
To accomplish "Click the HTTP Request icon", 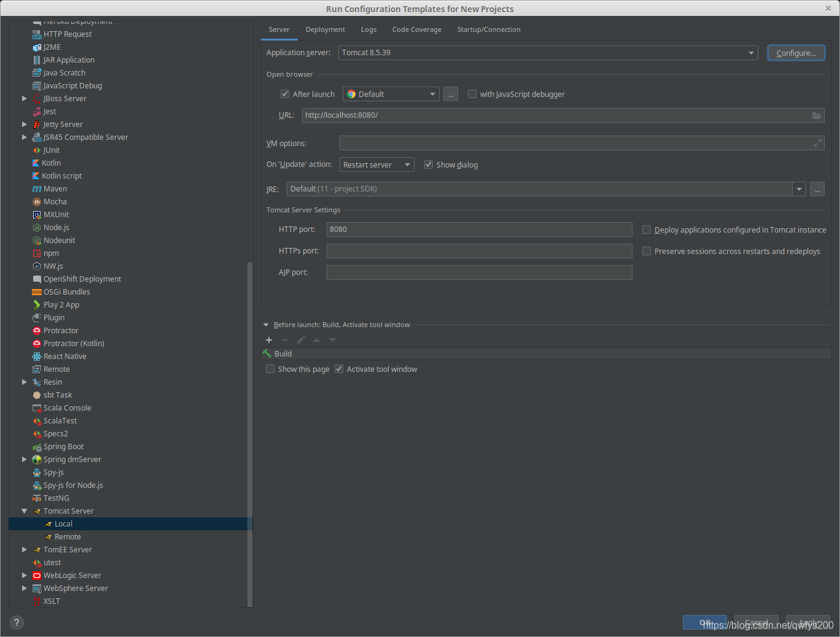I will (37, 34).
